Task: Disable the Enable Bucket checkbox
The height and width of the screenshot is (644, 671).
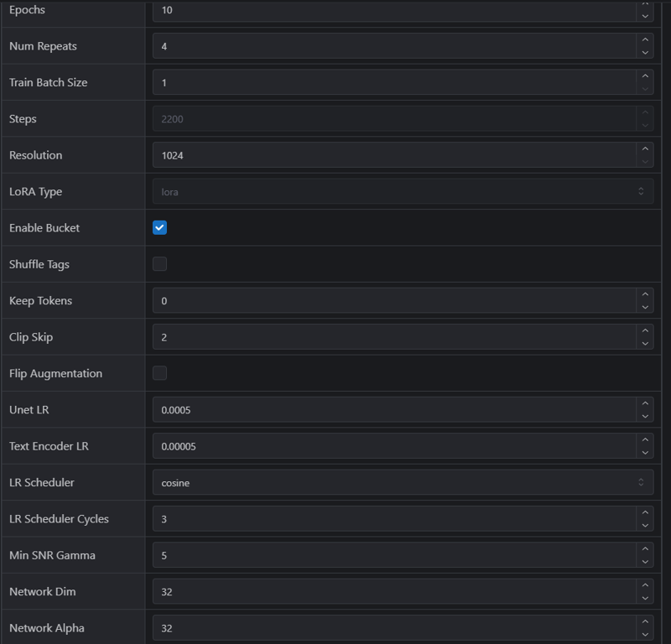Action: click(159, 227)
